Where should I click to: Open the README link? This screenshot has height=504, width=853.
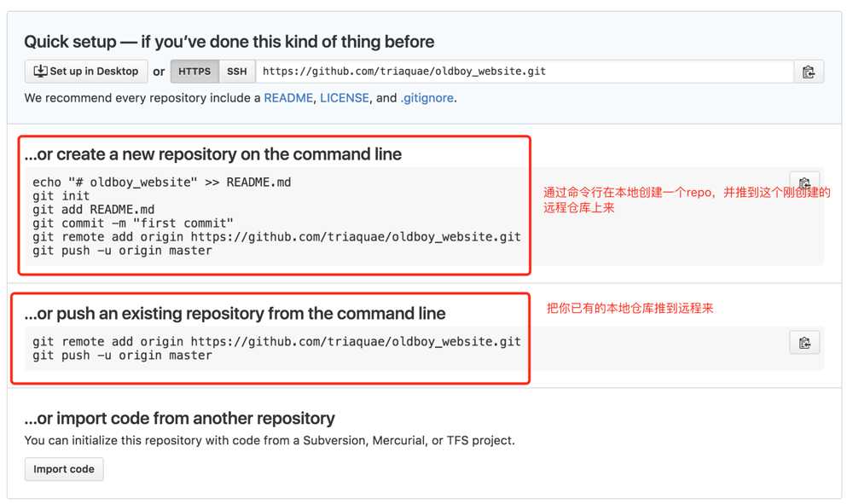click(288, 98)
